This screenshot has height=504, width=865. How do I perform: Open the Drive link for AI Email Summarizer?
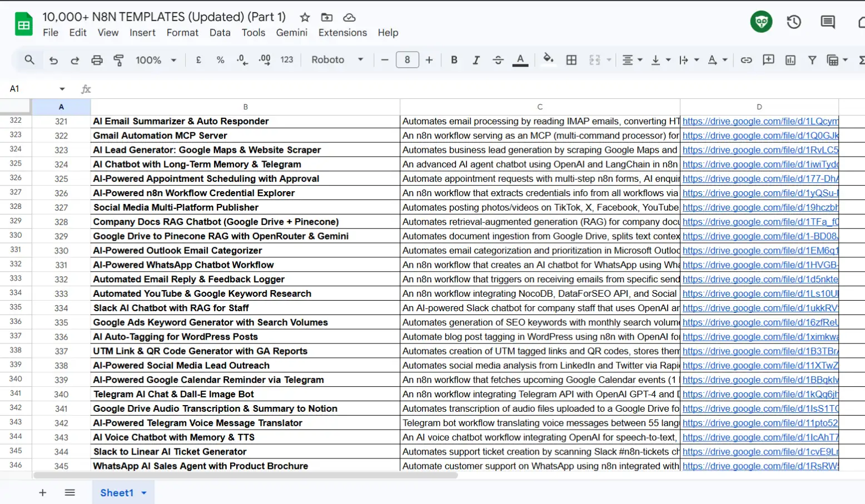759,121
